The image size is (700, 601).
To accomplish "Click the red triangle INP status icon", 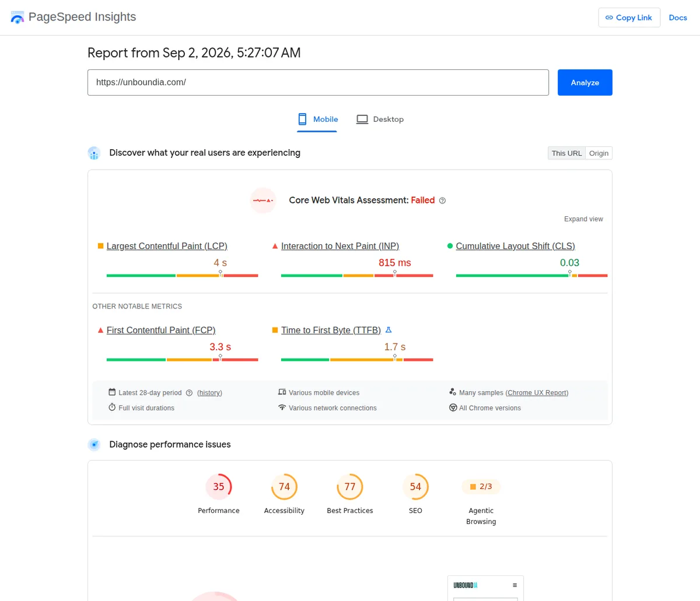I will tap(275, 246).
